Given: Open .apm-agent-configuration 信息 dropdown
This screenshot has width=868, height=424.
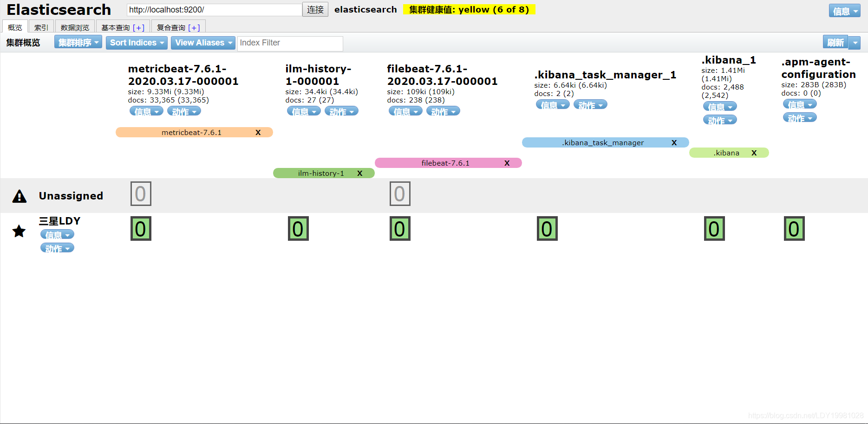Looking at the screenshot, I should pyautogui.click(x=800, y=104).
